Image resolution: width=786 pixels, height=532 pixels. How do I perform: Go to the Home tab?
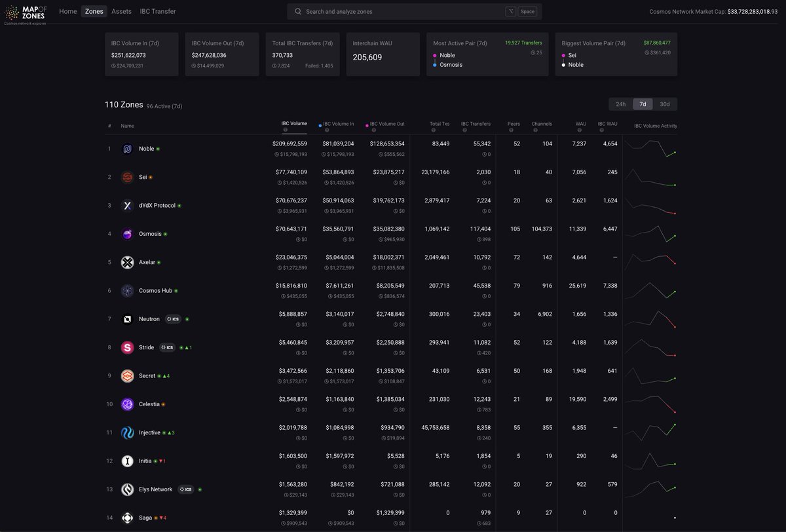68,11
